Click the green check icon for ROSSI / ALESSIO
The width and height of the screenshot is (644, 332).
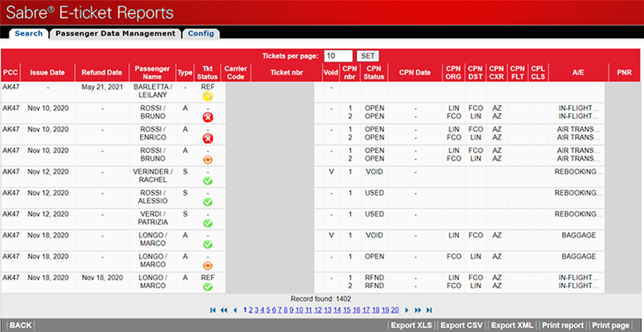pos(207,202)
